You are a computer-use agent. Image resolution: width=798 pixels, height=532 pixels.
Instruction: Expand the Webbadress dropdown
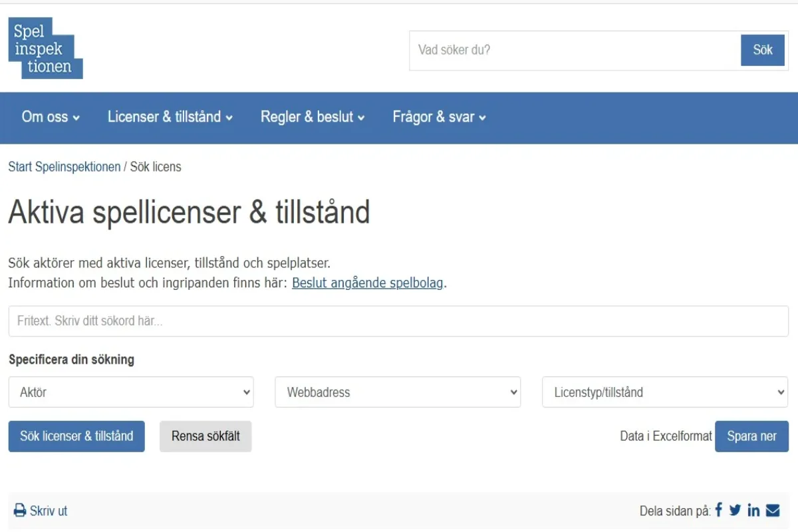[398, 392]
